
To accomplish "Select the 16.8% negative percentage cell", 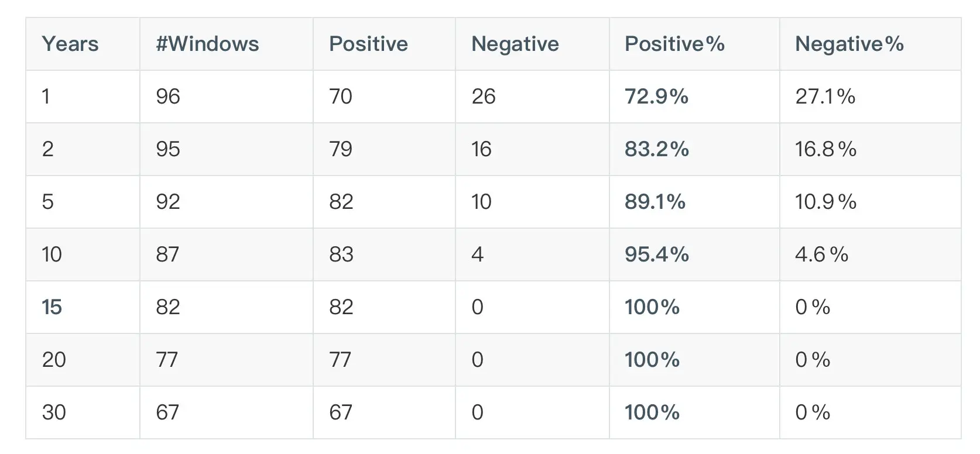I will pyautogui.click(x=825, y=149).
